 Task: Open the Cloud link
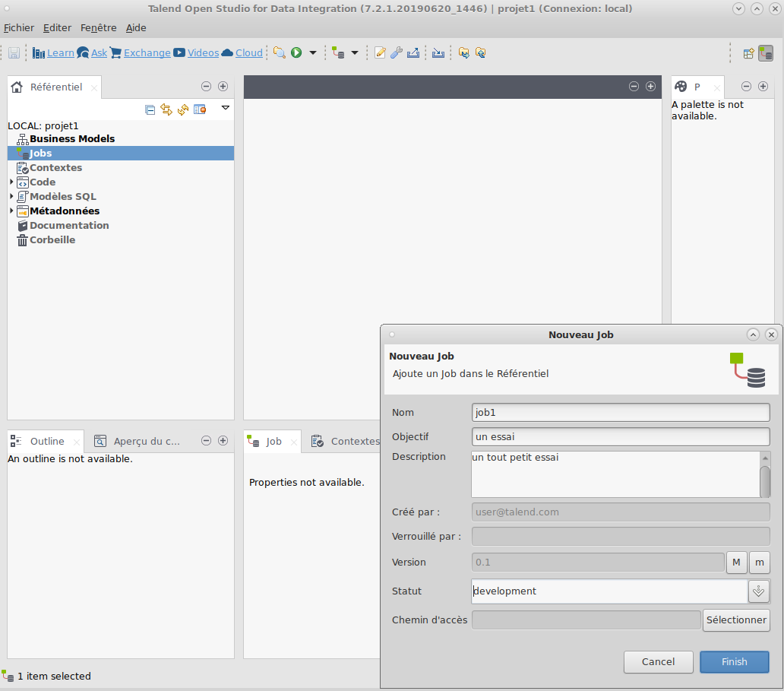click(249, 52)
